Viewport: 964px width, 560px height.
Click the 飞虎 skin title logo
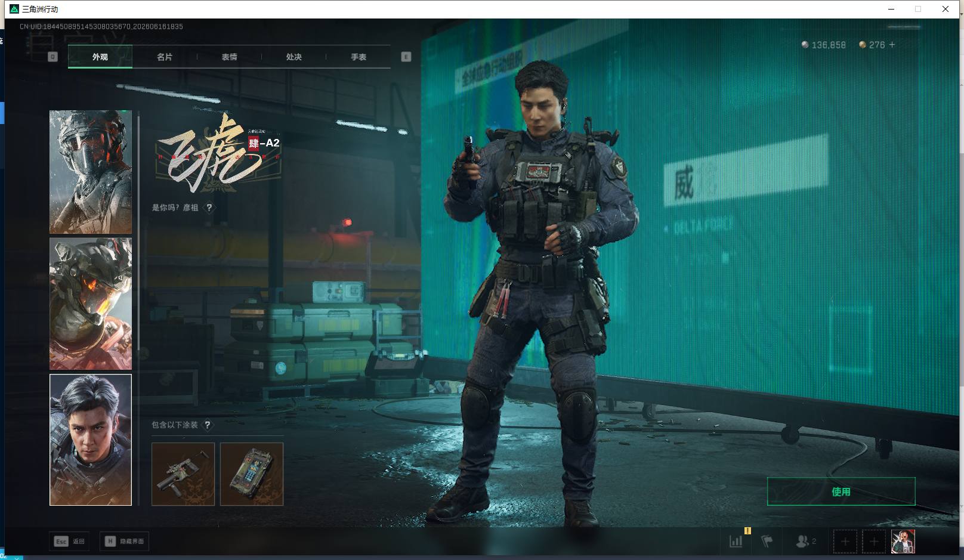tap(218, 153)
